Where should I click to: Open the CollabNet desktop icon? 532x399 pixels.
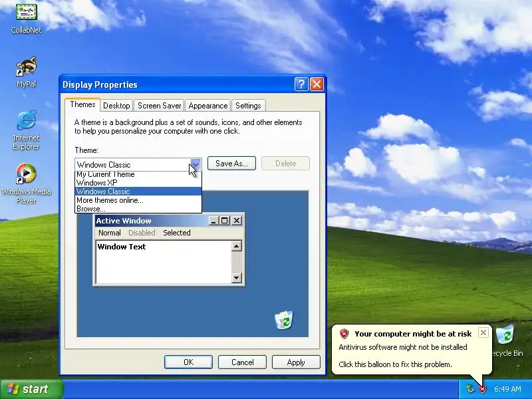coord(26,17)
